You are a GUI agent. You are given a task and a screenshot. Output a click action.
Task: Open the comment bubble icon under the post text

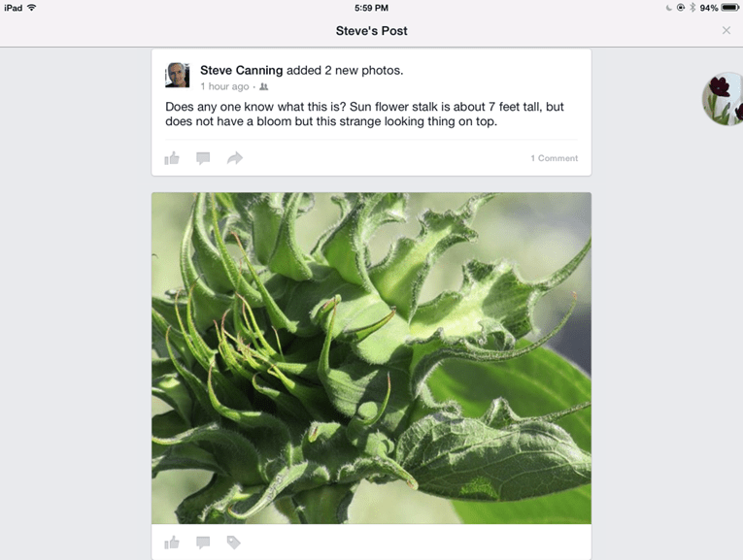click(x=203, y=158)
